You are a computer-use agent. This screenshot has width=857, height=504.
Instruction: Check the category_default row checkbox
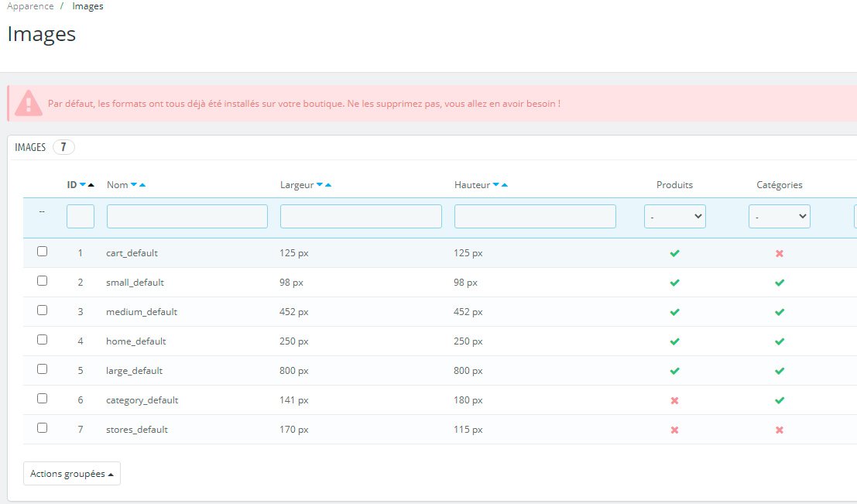pyautogui.click(x=42, y=399)
